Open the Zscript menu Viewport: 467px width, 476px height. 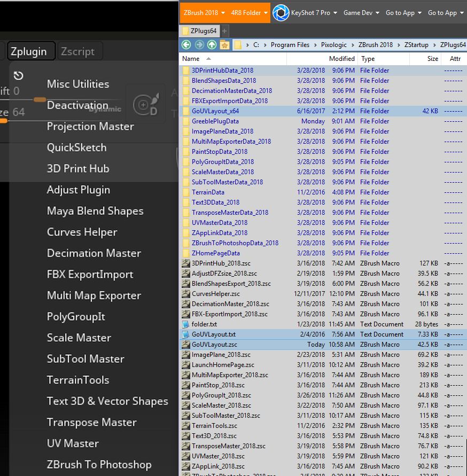point(78,52)
